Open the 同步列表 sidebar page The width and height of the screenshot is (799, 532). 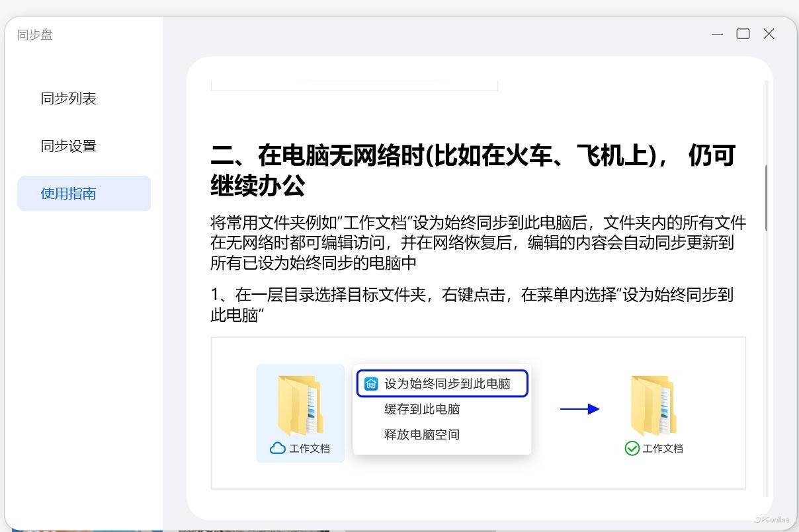69,98
